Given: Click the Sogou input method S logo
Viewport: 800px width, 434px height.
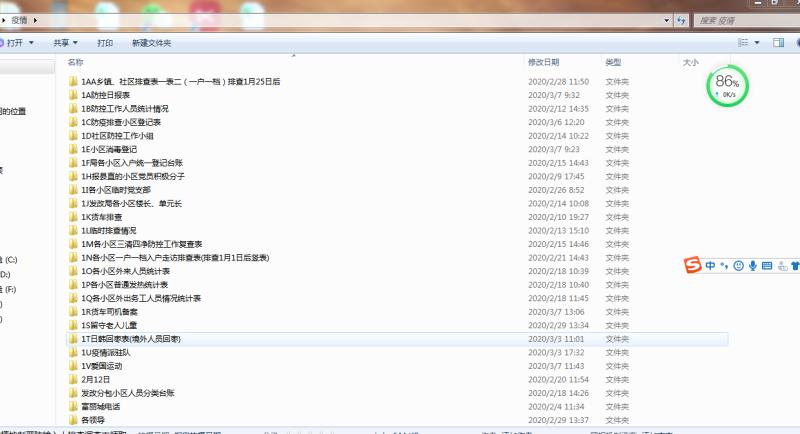Looking at the screenshot, I should point(692,265).
